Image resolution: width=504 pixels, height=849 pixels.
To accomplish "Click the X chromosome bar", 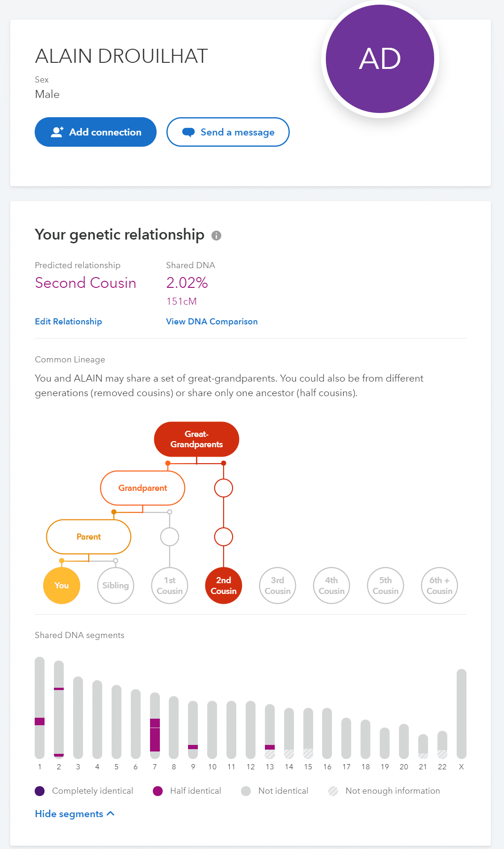I will [x=461, y=714].
